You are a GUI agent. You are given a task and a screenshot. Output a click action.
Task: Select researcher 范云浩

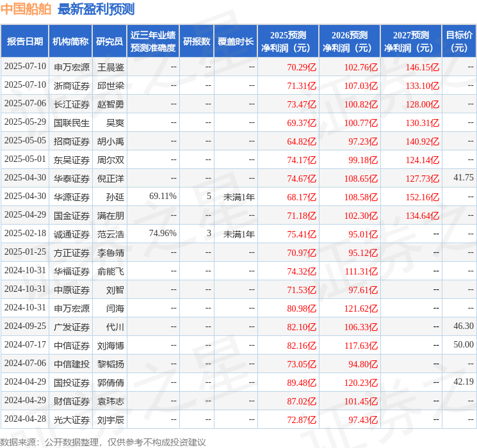tap(111, 234)
